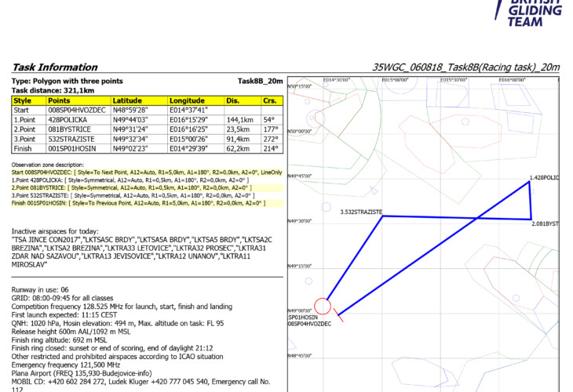This screenshot has width=573, height=392.
Task: Click the Crs. column header
Action: pos(269,100)
